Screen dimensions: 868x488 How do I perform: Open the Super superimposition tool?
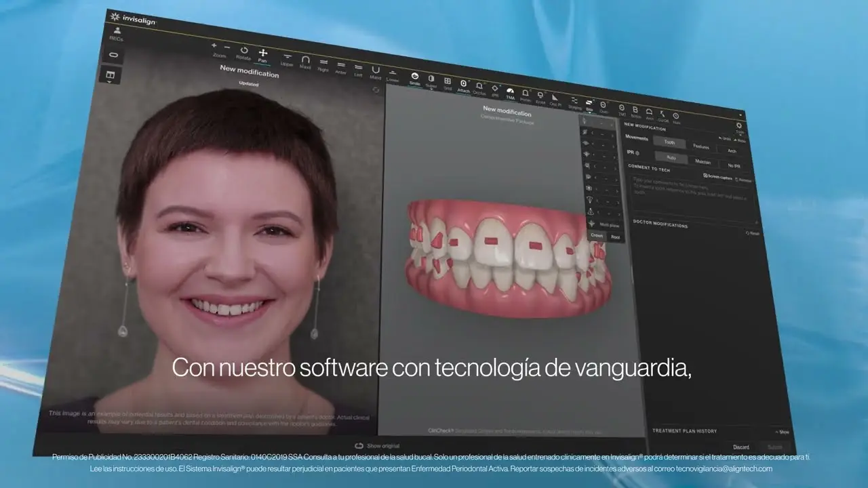(x=431, y=82)
